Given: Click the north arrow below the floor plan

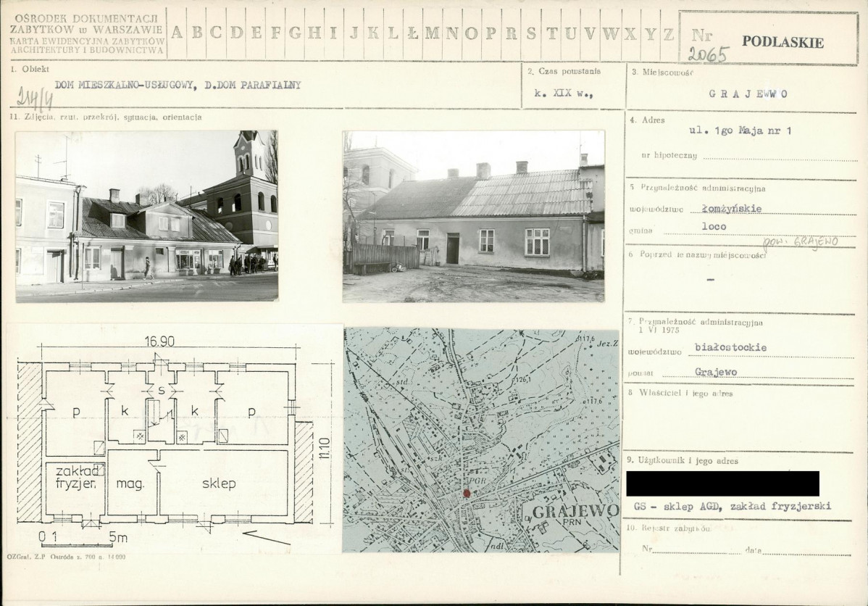Looking at the screenshot, I should pos(267,538).
